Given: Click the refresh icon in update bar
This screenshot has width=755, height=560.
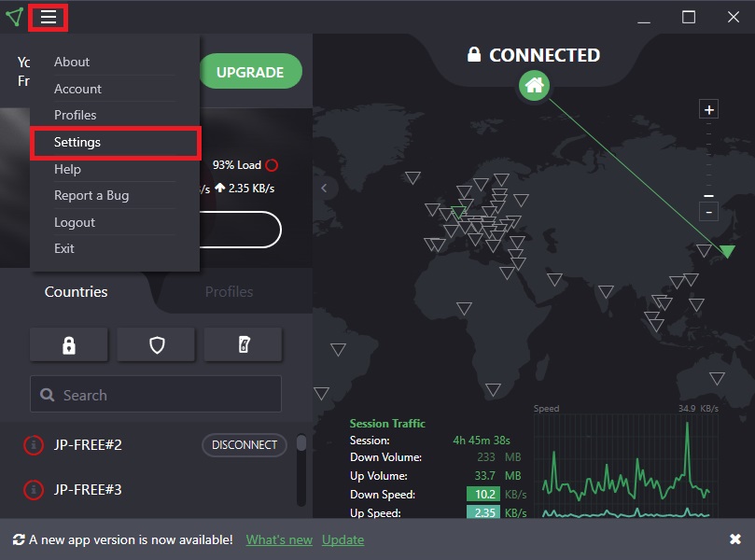Looking at the screenshot, I should pyautogui.click(x=19, y=539).
